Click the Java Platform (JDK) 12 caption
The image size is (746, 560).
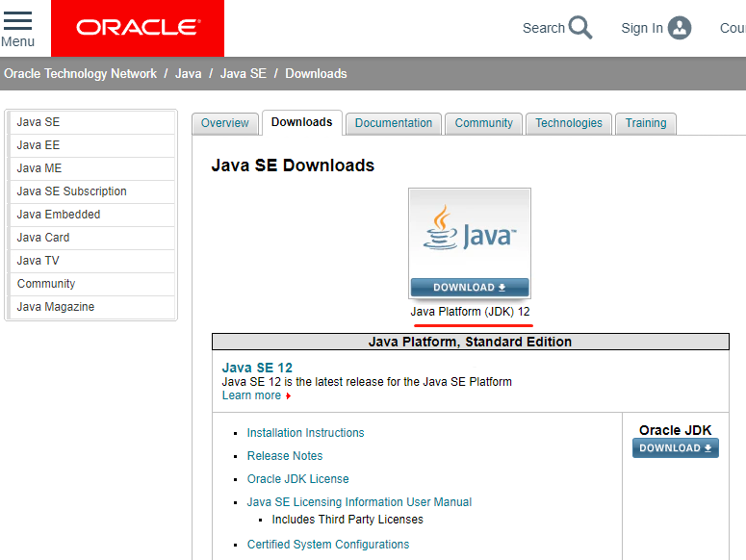click(x=470, y=312)
